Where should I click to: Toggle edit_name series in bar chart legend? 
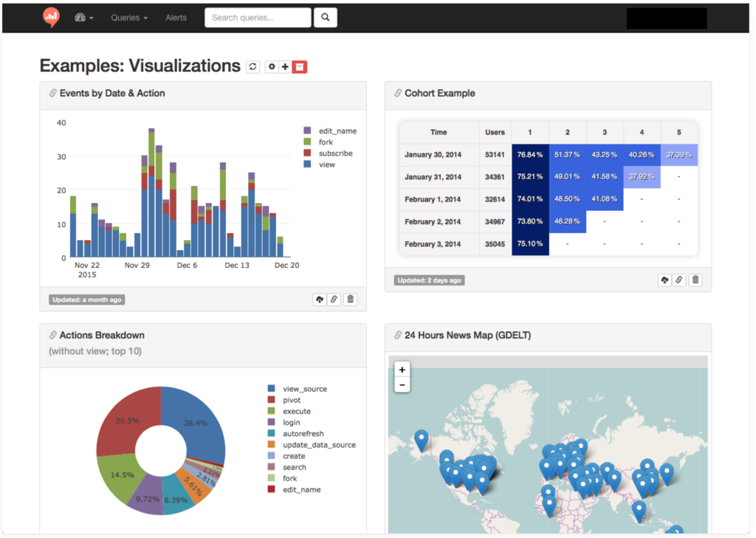click(x=330, y=131)
